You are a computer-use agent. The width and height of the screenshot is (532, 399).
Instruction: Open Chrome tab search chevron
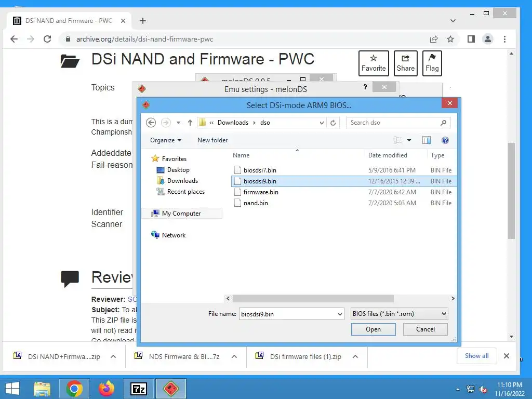coord(453,21)
